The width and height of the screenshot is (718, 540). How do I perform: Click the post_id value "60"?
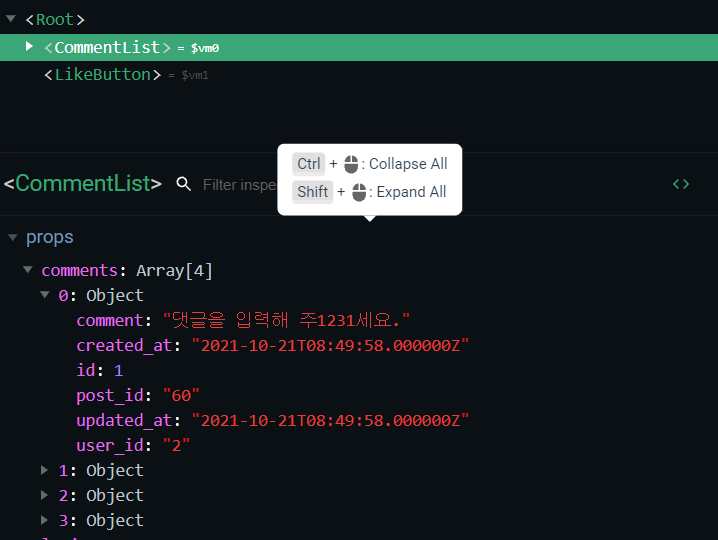181,395
